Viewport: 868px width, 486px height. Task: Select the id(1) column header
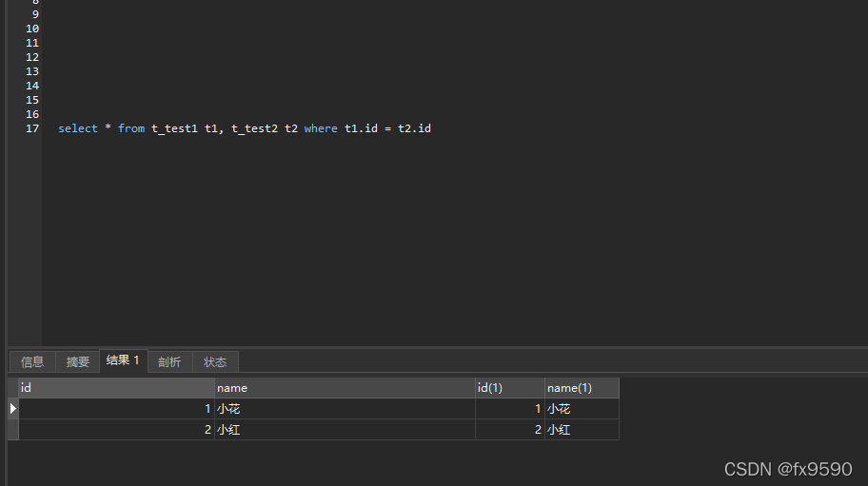coord(509,388)
